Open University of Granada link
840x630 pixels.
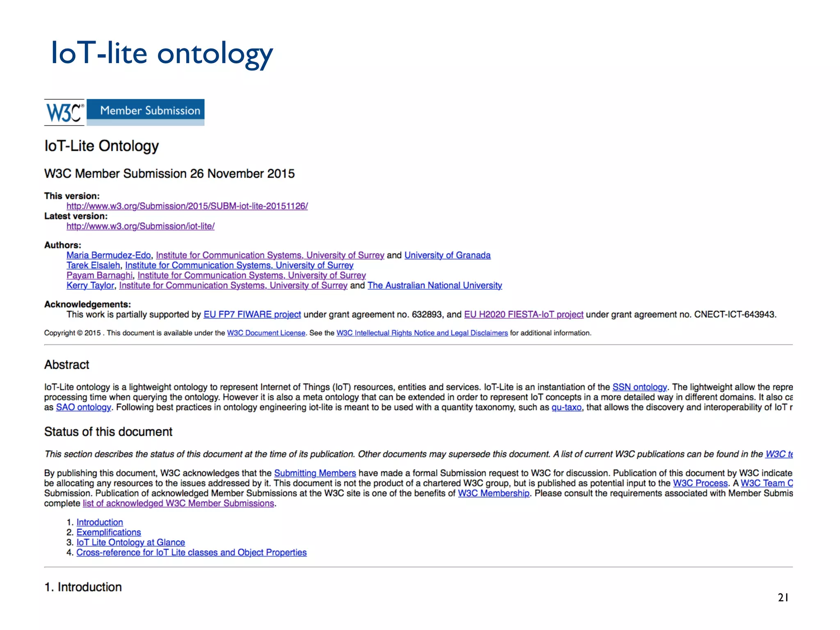(447, 255)
